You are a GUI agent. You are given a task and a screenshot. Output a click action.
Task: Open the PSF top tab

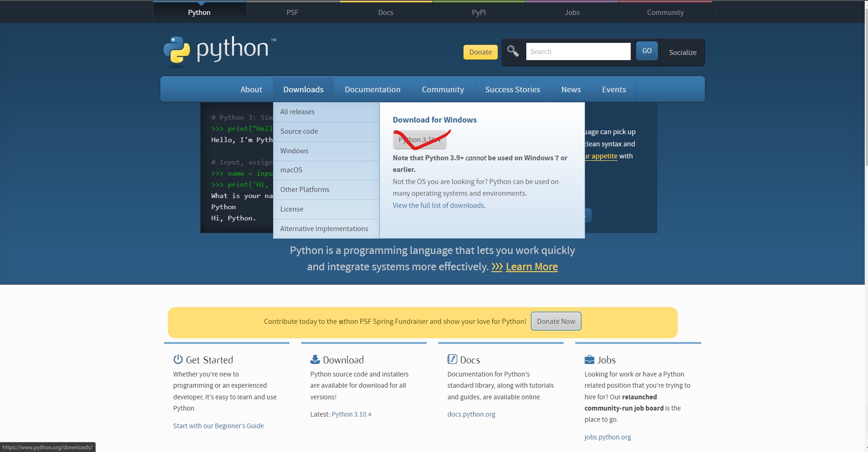(292, 12)
